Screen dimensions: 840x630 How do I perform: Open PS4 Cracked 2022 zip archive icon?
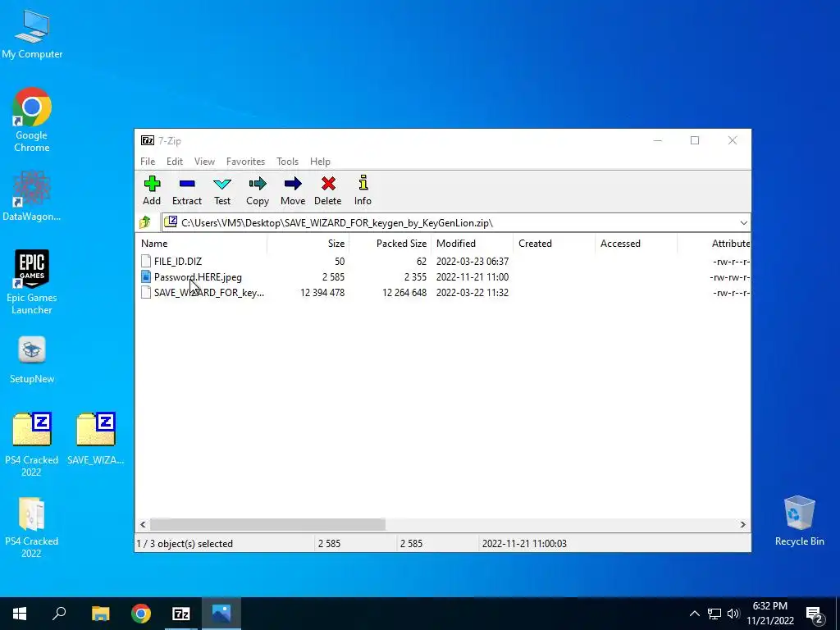coord(32,444)
